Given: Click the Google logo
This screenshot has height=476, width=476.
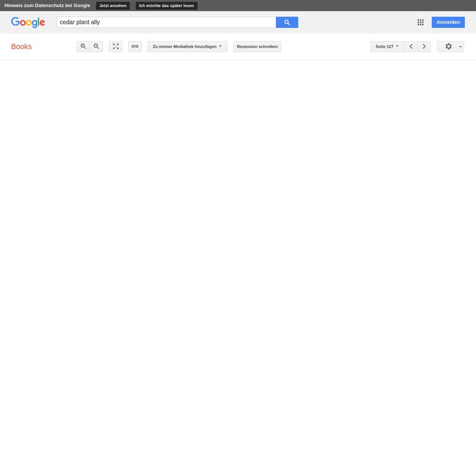Looking at the screenshot, I should pyautogui.click(x=28, y=22).
